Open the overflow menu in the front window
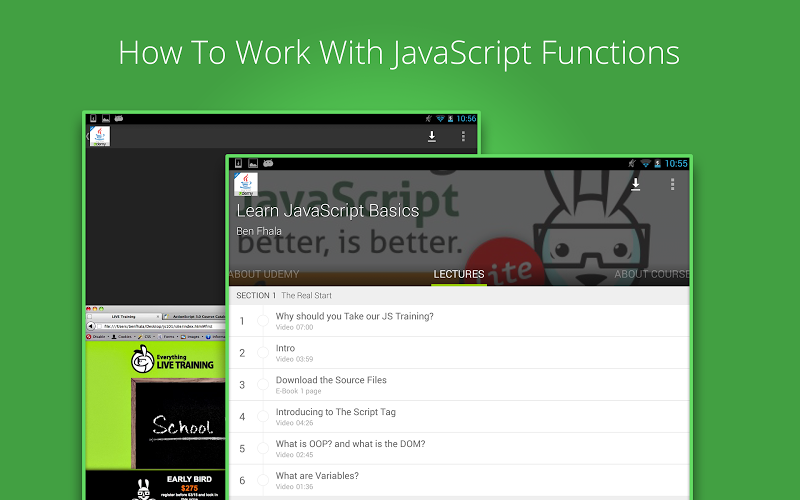The width and height of the screenshot is (800, 500). tap(672, 184)
